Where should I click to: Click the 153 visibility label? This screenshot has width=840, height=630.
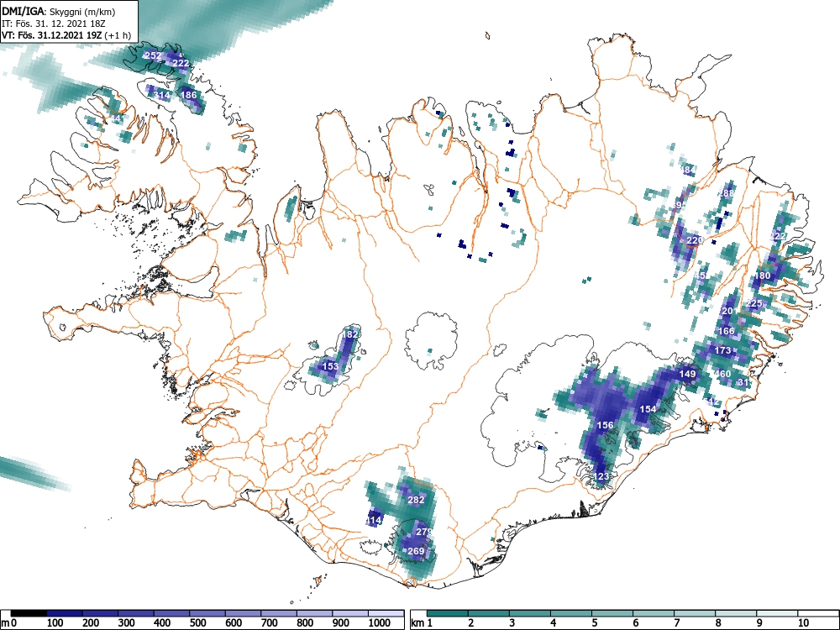[330, 366]
